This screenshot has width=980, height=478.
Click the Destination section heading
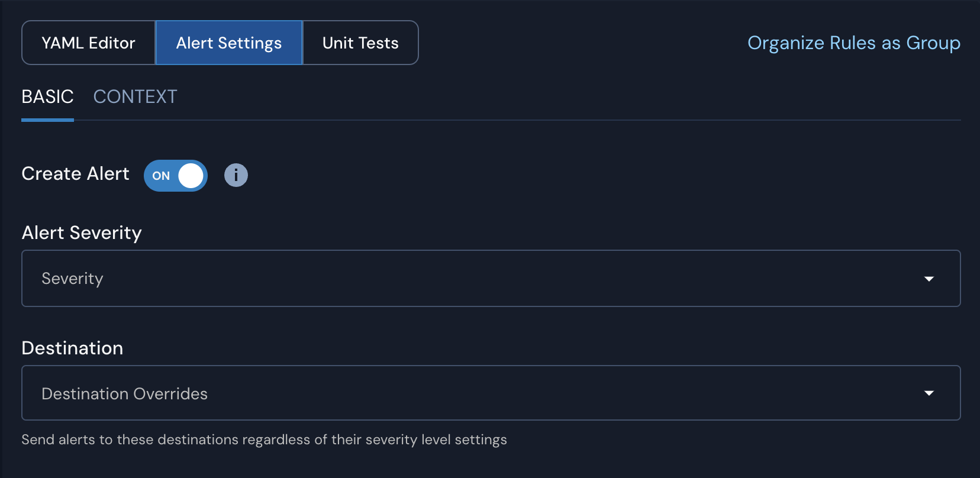(72, 348)
